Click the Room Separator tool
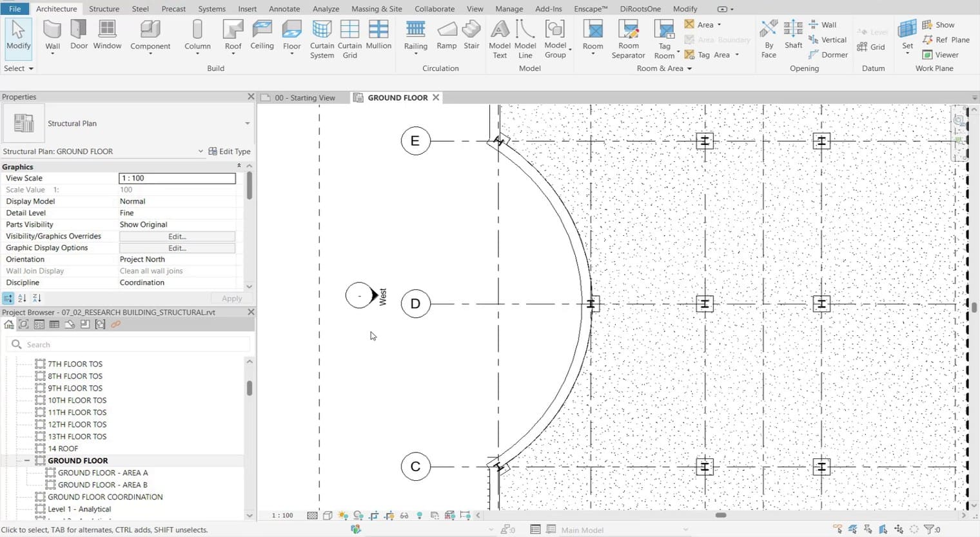The height and width of the screenshot is (537, 980). (628, 39)
